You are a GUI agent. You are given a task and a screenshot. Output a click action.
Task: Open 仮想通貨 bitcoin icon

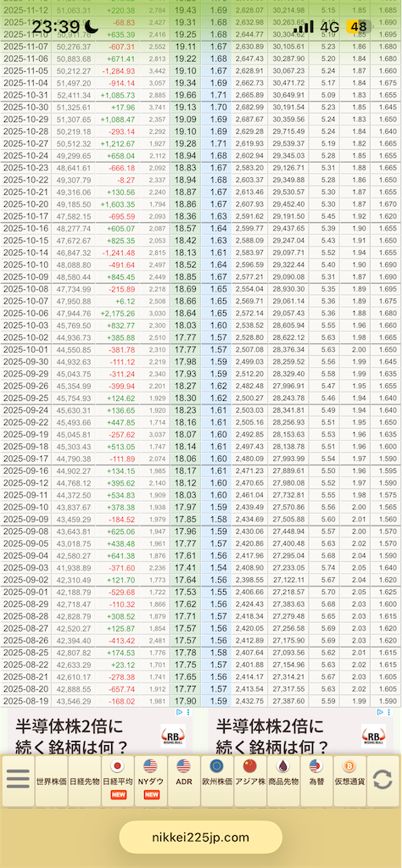tap(349, 781)
